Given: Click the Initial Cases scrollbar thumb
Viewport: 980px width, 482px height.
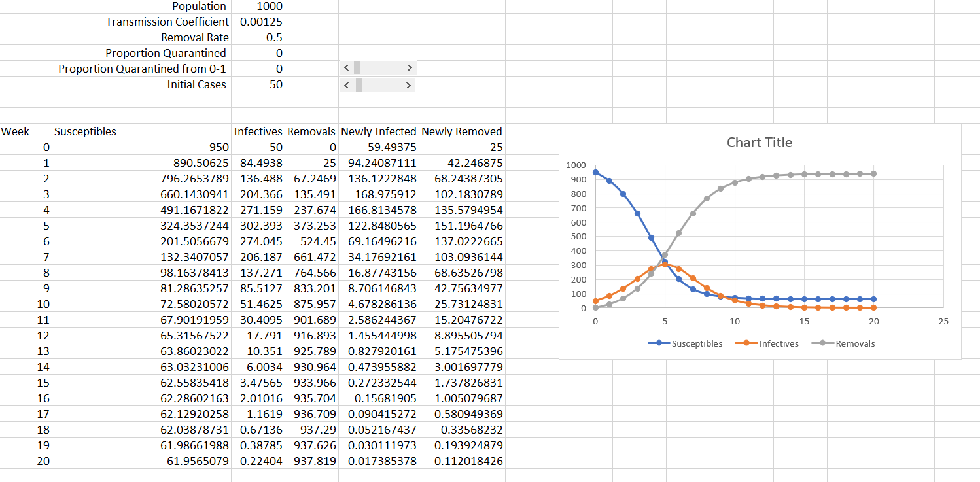Looking at the screenshot, I should tap(357, 84).
